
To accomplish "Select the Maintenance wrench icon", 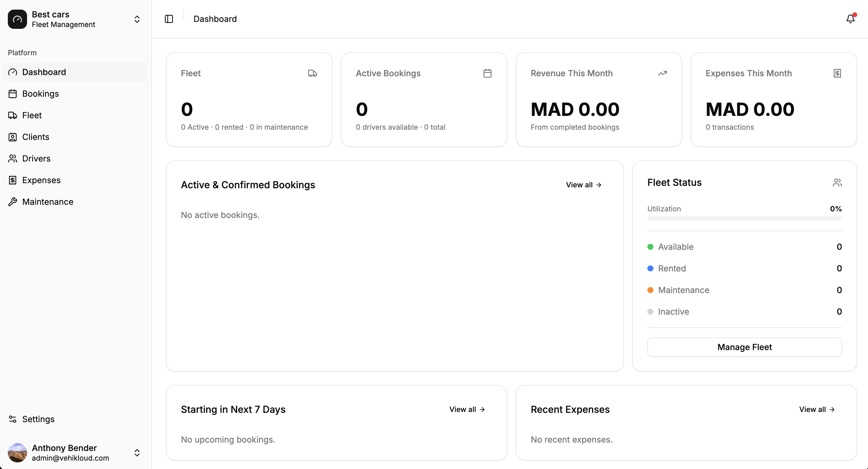I will 12,202.
